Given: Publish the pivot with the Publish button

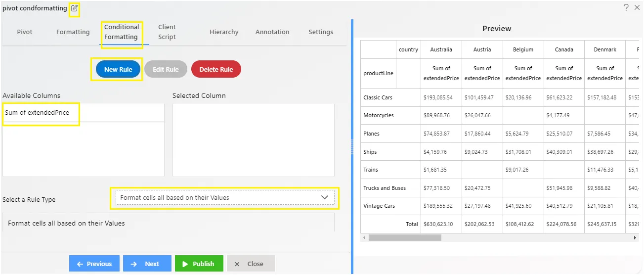Looking at the screenshot, I should tap(199, 264).
